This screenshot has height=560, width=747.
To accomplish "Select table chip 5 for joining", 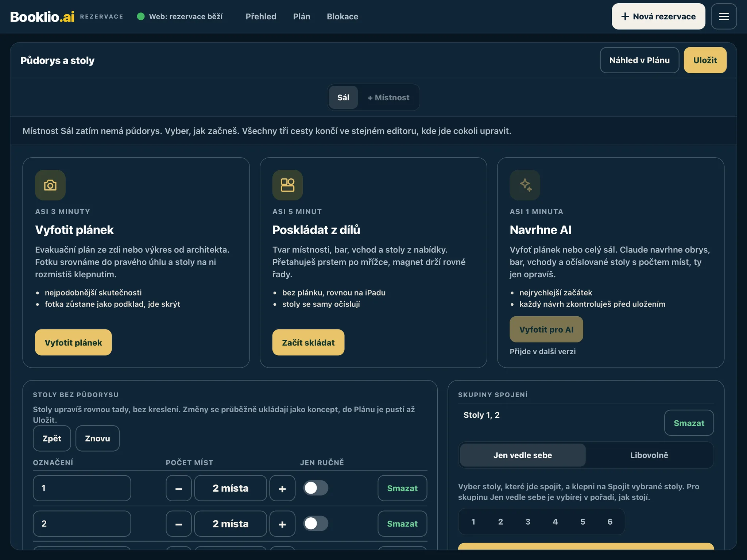I will tap(582, 522).
